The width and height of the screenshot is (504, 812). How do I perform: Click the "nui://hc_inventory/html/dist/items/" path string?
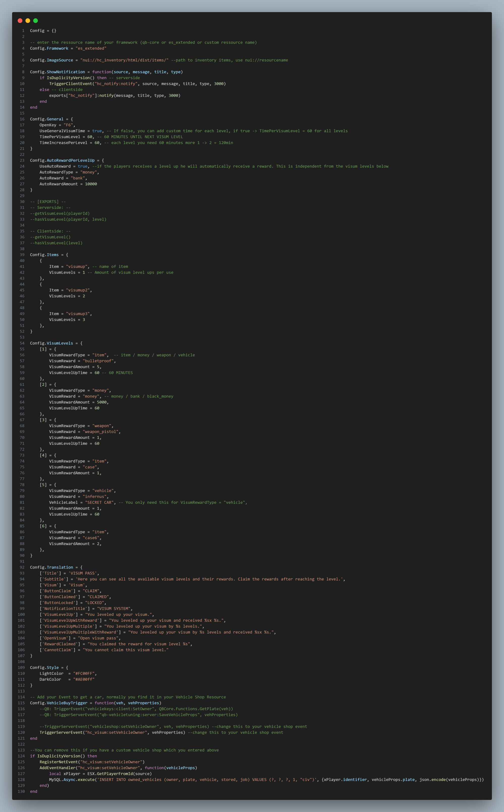[x=124, y=60]
